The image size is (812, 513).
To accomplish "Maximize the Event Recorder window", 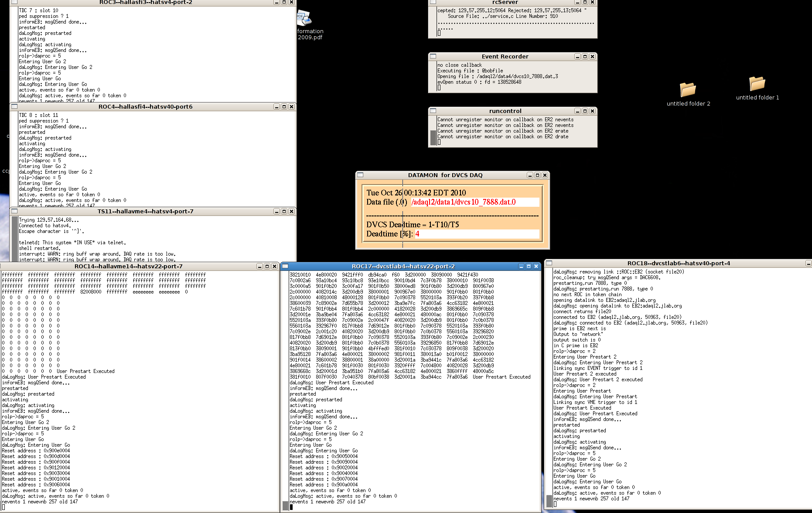I will pyautogui.click(x=585, y=56).
